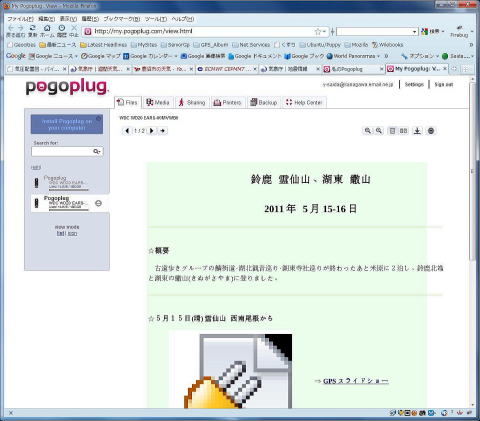The image size is (480, 421).
Task: Open the Wikibooks bookmark
Action: (x=388, y=45)
